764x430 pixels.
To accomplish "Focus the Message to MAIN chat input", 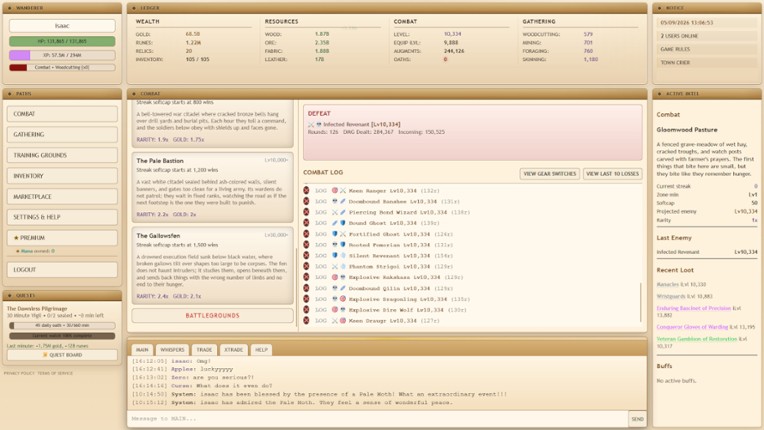I will tap(378, 418).
